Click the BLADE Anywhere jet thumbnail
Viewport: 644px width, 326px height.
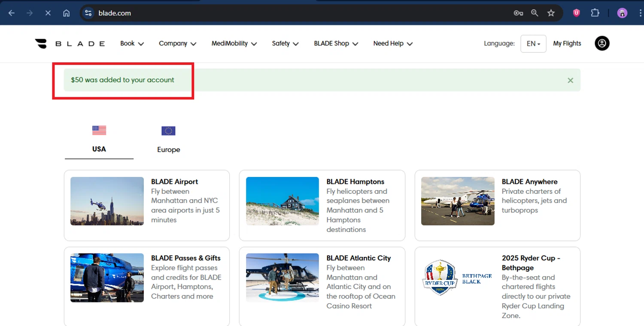pos(458,201)
